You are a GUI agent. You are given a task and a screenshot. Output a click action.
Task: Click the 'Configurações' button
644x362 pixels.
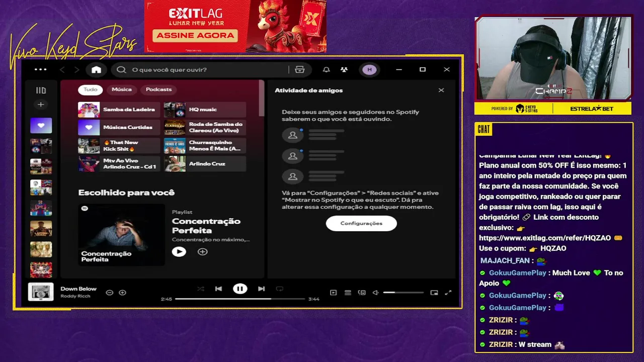[361, 223]
